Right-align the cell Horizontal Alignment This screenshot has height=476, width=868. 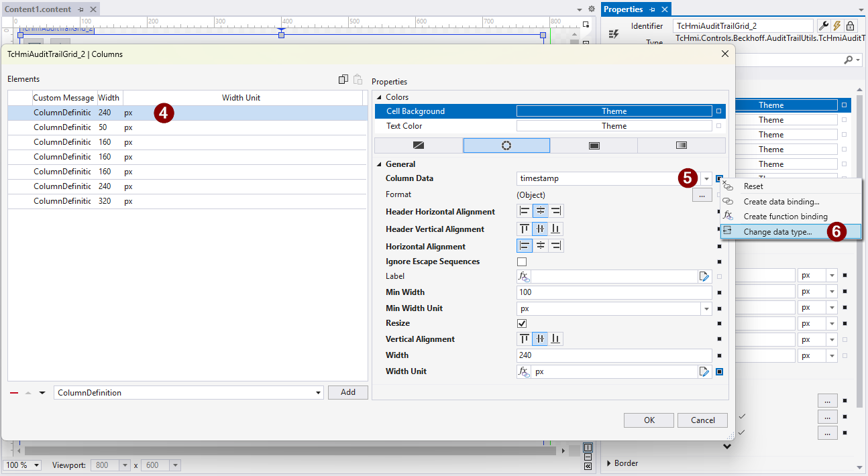tap(556, 247)
